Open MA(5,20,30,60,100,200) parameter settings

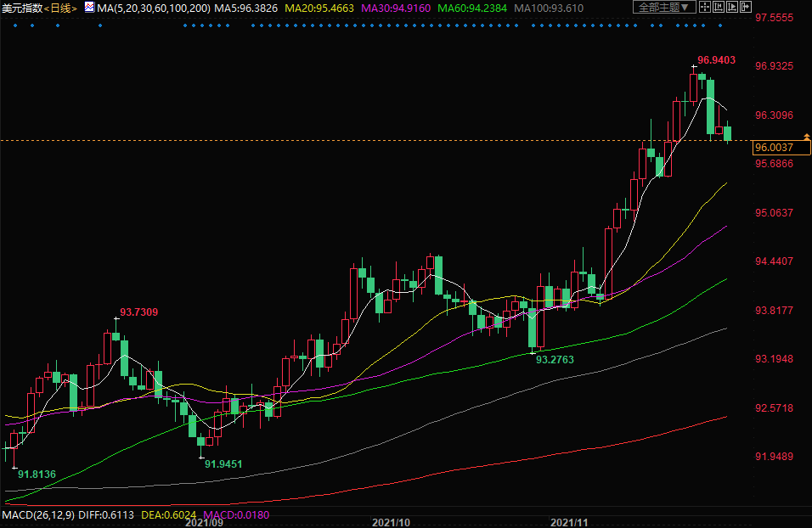tap(153, 8)
